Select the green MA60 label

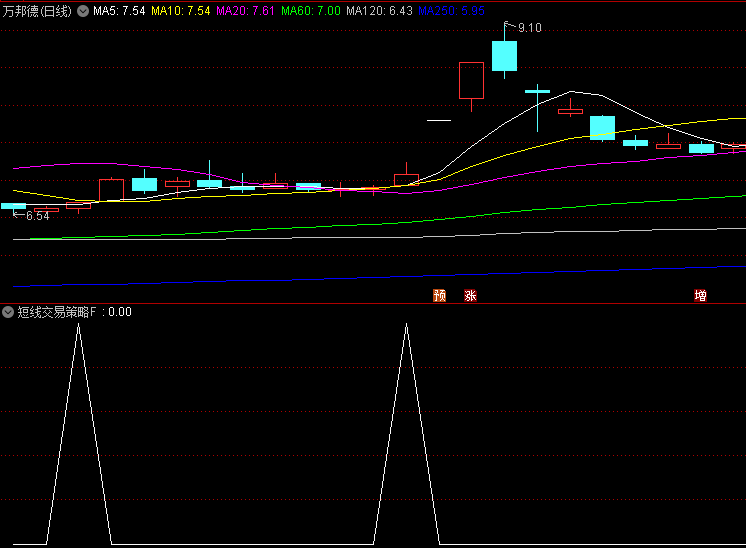[312, 11]
